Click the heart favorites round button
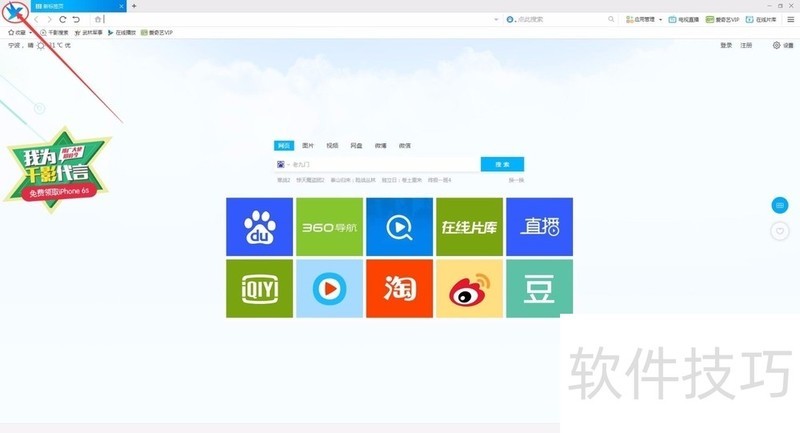This screenshot has height=433, width=800. point(780,231)
